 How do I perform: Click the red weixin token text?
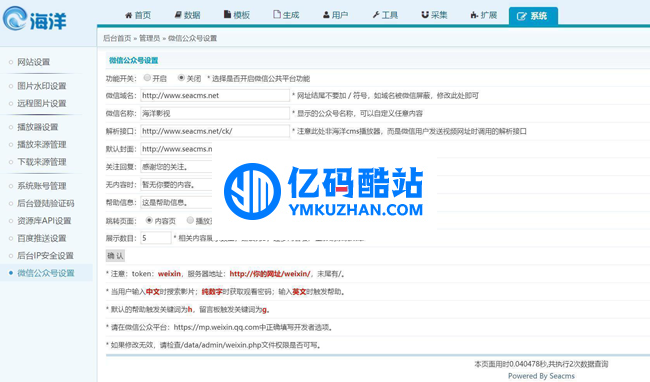pyautogui.click(x=169, y=274)
